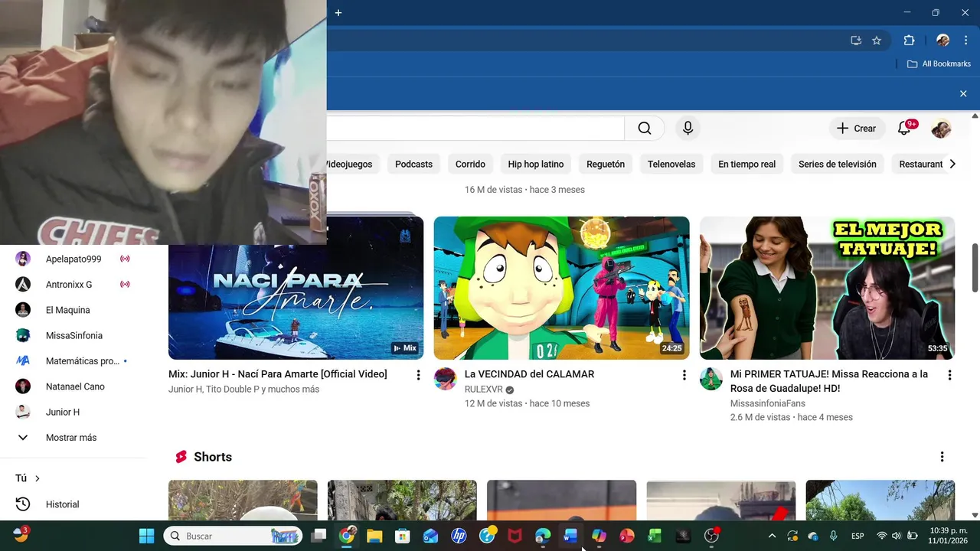Click the RULEXVR channel name
This screenshot has width=980, height=551.
[x=483, y=390]
